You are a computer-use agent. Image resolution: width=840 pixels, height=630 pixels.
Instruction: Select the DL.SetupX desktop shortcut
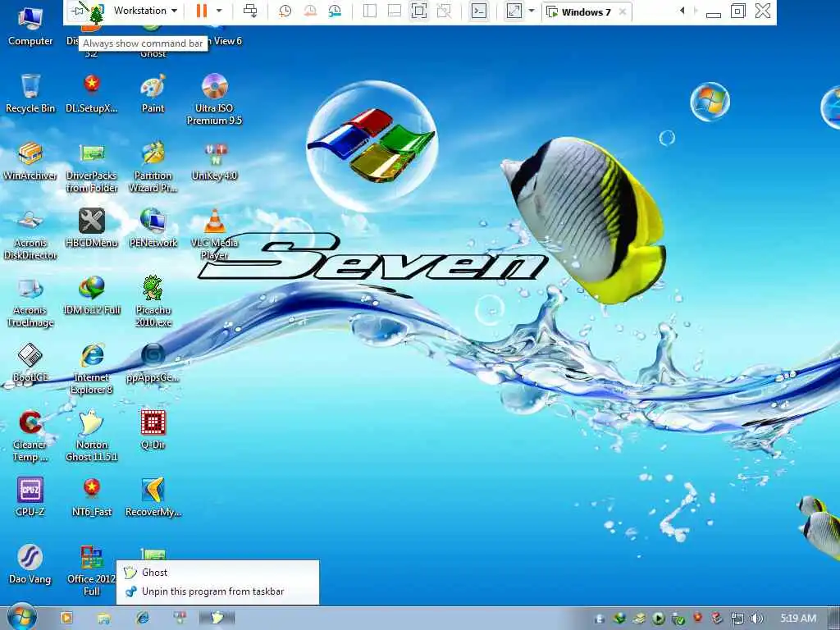pos(92,94)
